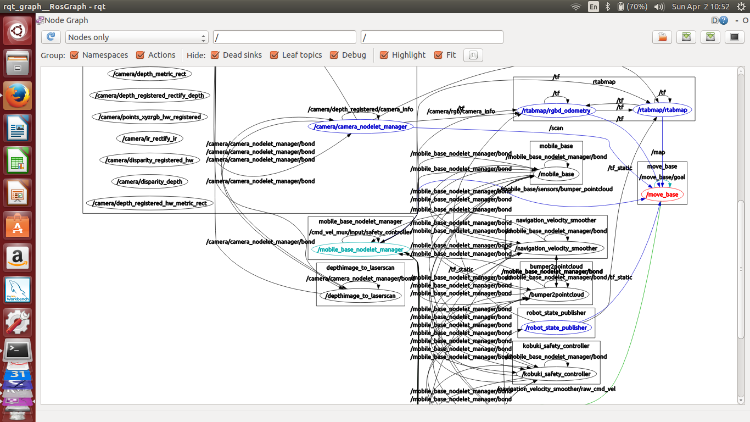Click the save as DOT icon

click(x=686, y=37)
